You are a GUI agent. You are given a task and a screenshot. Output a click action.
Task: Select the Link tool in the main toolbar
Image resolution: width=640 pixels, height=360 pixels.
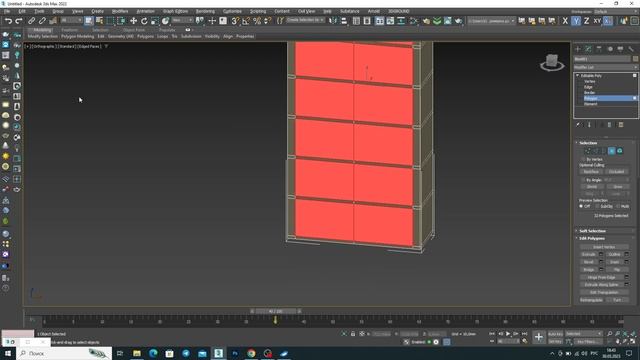pyautogui.click(x=31, y=21)
